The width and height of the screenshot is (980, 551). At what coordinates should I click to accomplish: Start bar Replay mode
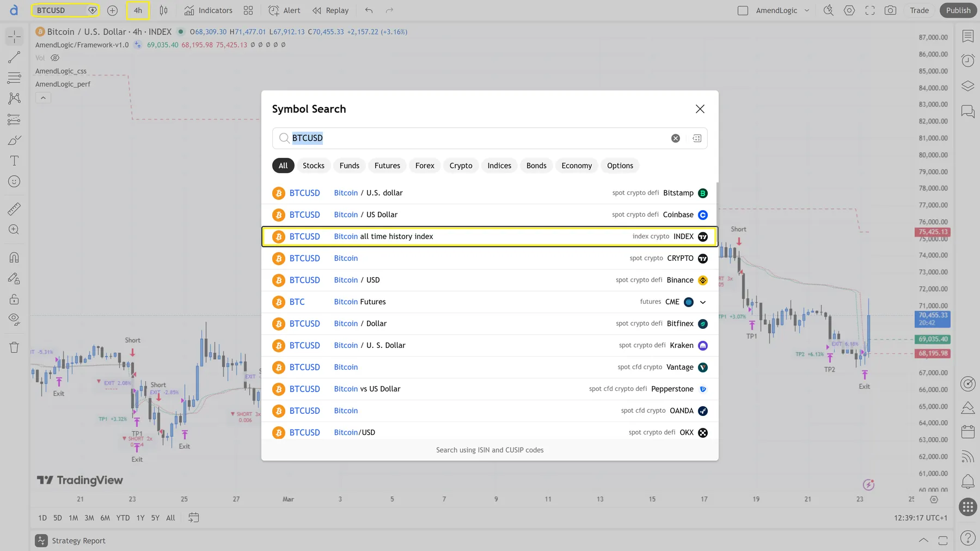[x=330, y=10]
